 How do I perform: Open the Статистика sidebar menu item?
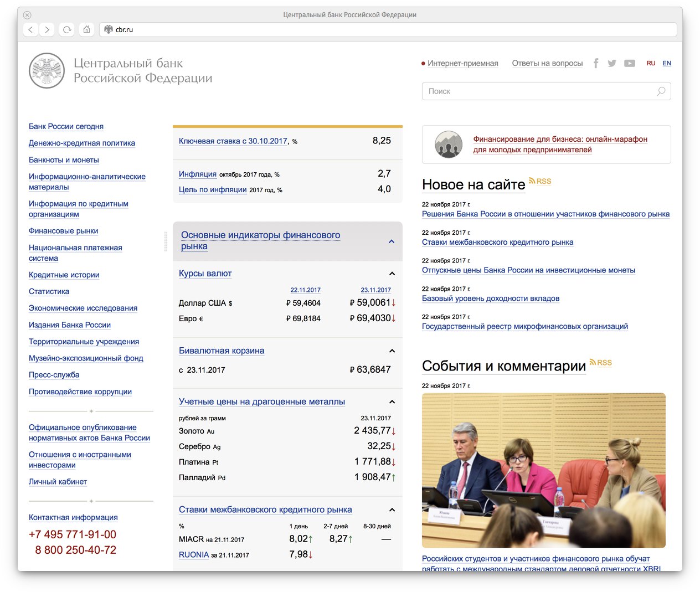[x=49, y=292]
